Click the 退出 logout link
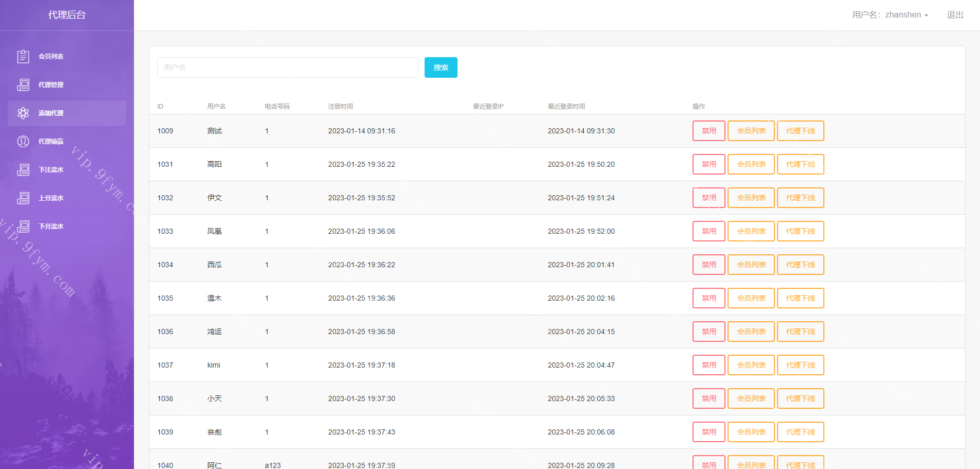Image resolution: width=980 pixels, height=469 pixels. tap(955, 15)
